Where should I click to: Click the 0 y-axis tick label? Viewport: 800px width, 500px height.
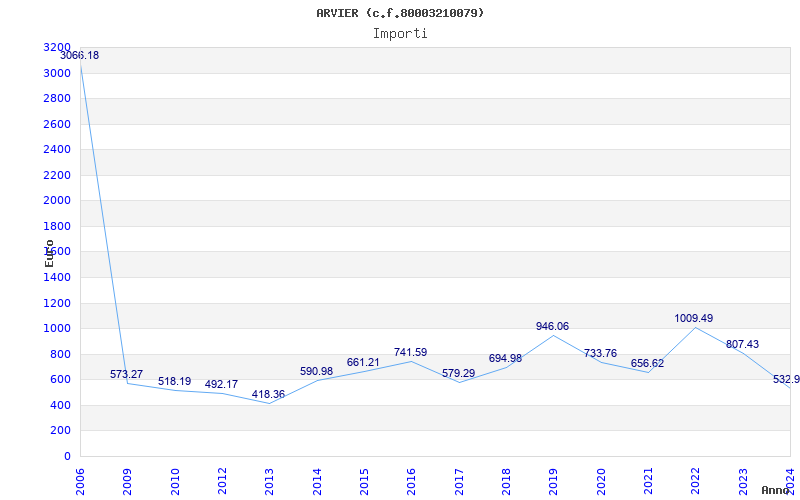coord(67,457)
